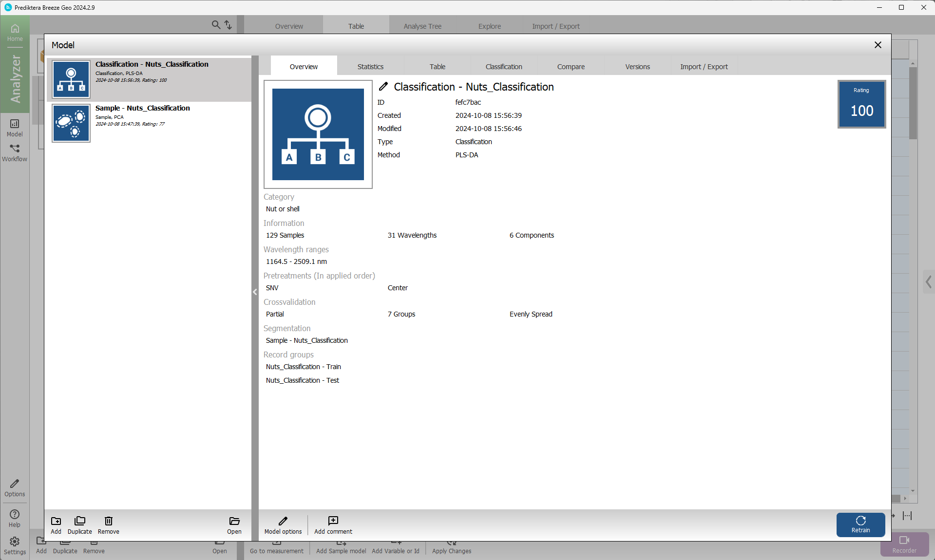Switch to the Versions tab
The height and width of the screenshot is (560, 935).
(637, 67)
